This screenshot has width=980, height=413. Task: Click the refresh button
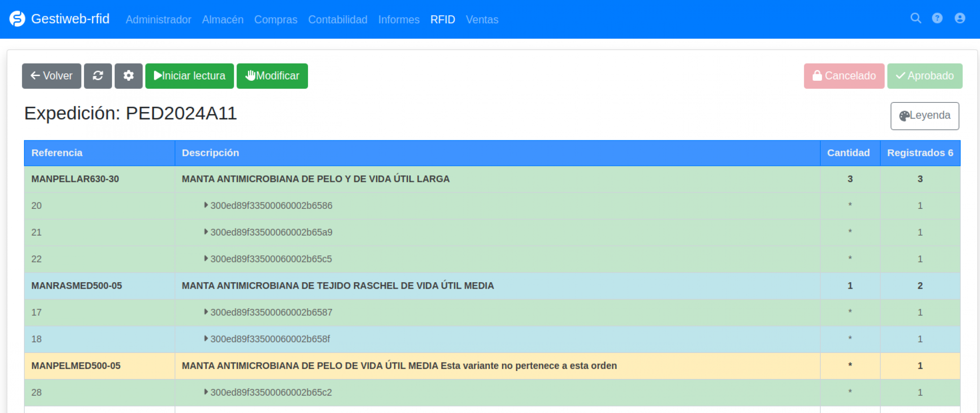coord(98,76)
